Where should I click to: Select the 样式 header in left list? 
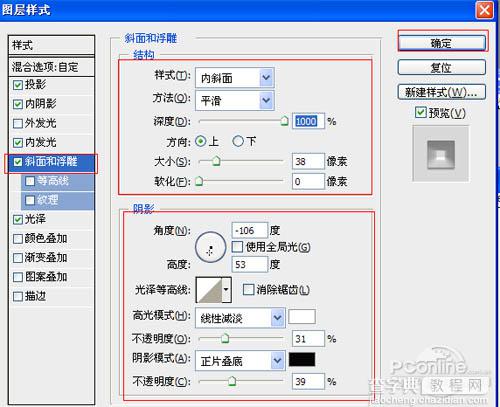click(52, 45)
